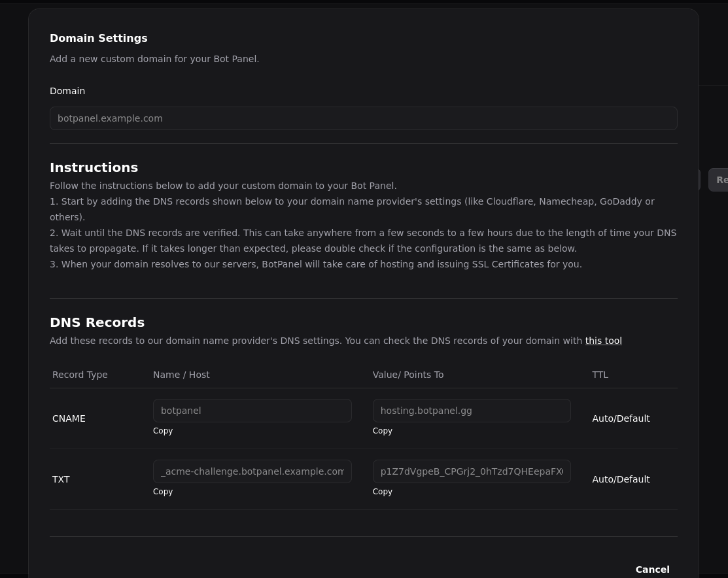This screenshot has height=578, width=728.
Task: Open the "this tool" DNS checker link
Action: [603, 341]
